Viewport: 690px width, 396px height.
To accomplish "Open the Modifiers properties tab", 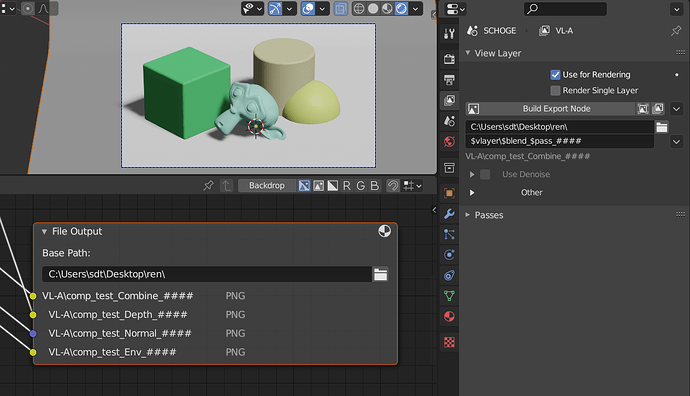I will pos(449,214).
